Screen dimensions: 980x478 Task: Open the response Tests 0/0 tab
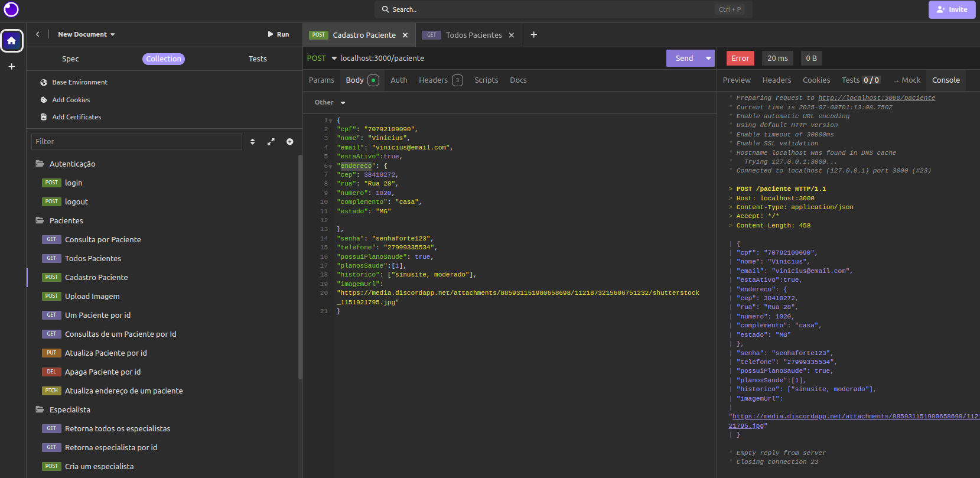click(861, 80)
